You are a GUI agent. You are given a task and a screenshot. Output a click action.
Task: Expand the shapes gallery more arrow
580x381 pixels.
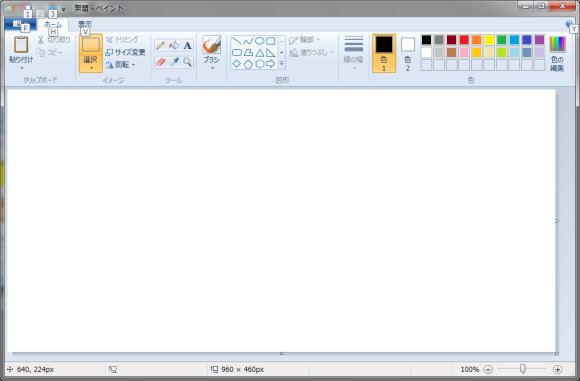(281, 64)
